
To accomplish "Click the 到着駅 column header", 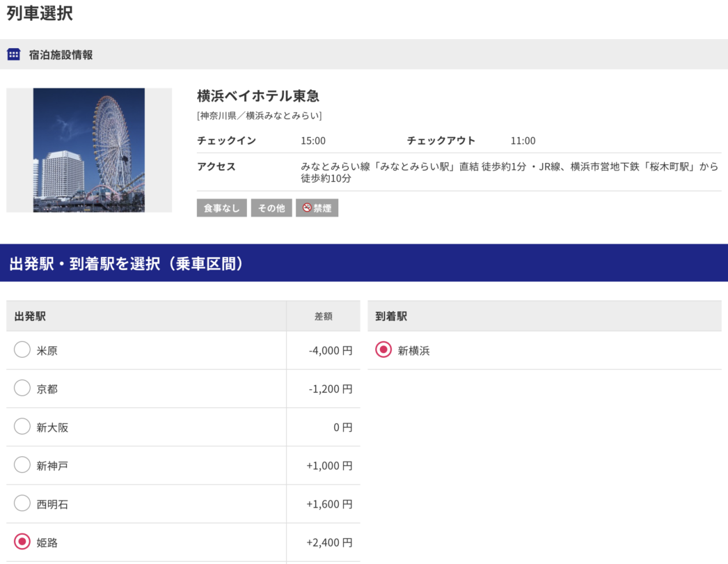I will (391, 316).
